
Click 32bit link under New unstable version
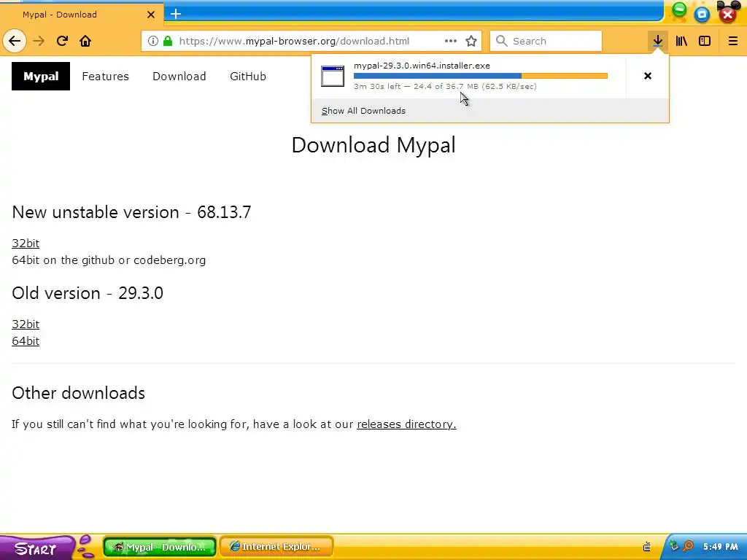pos(26,244)
